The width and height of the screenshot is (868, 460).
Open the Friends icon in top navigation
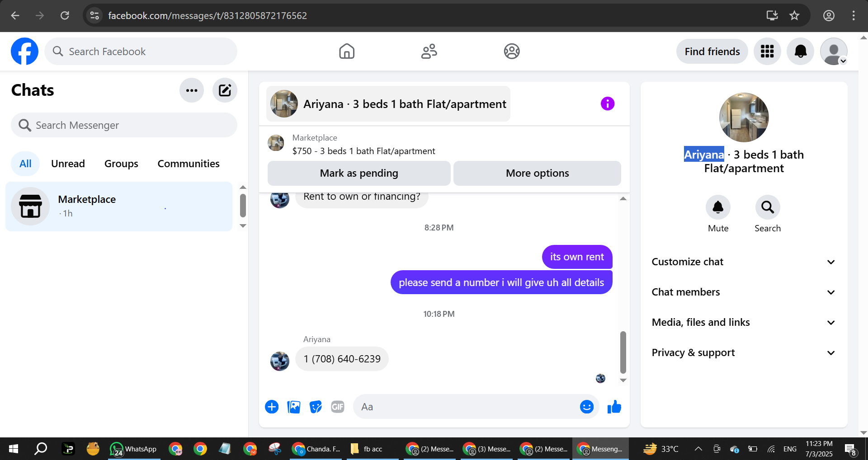[x=429, y=51]
